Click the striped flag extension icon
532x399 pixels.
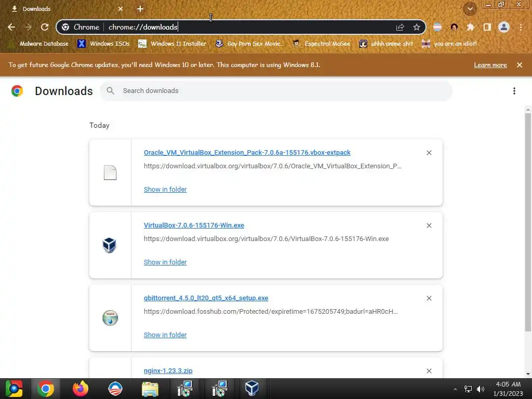pos(437,27)
